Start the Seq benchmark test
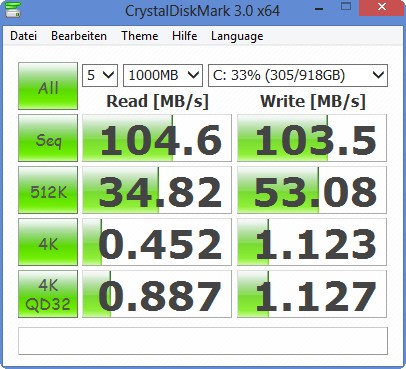The width and height of the screenshot is (406, 369). click(48, 138)
